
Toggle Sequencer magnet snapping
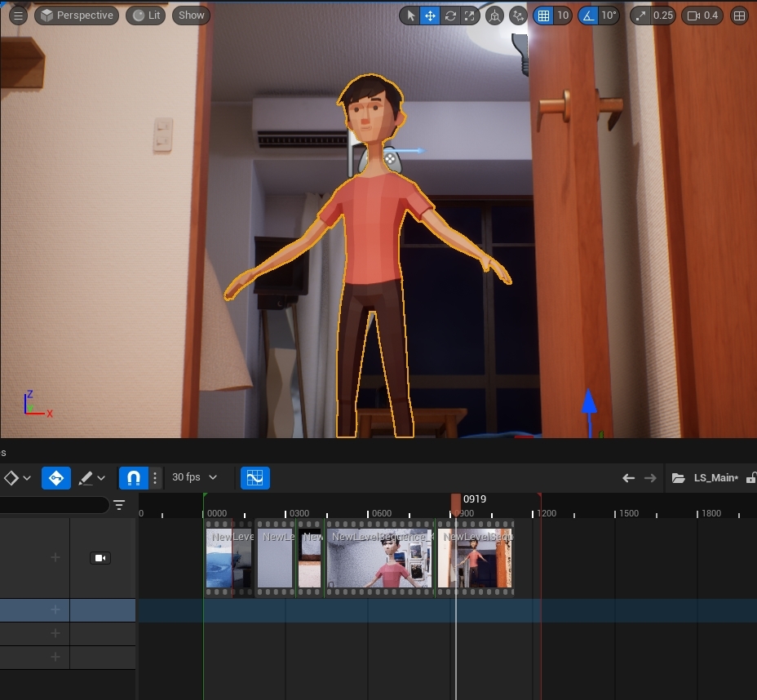[134, 477]
